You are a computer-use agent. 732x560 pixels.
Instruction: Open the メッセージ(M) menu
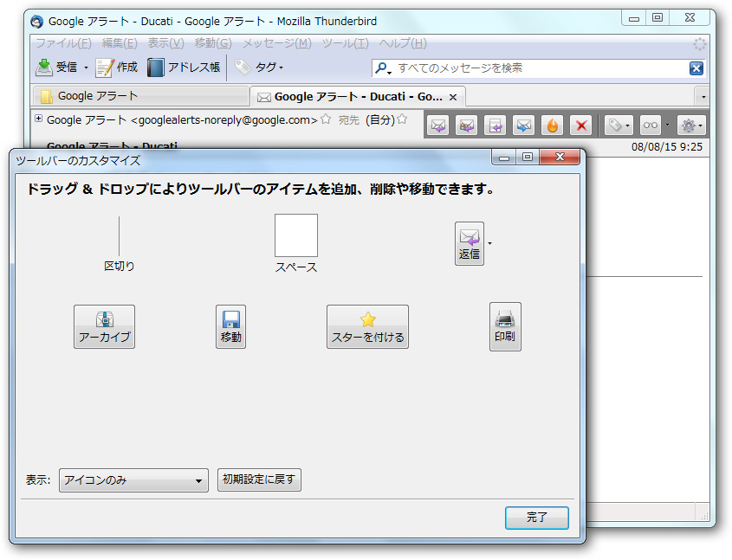(277, 43)
